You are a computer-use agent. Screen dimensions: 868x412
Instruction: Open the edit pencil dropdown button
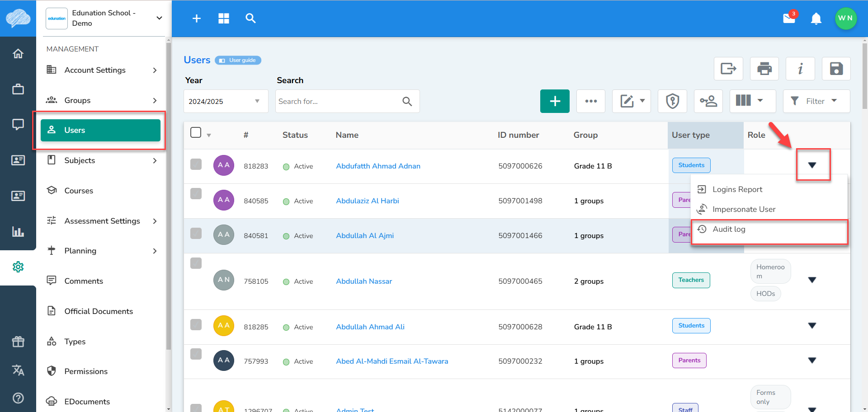(632, 101)
